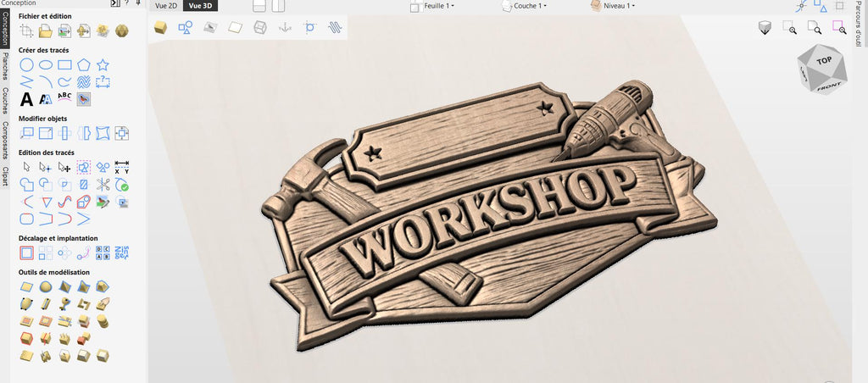
Task: Open the Parcours d'outil side panel
Action: coord(858,25)
